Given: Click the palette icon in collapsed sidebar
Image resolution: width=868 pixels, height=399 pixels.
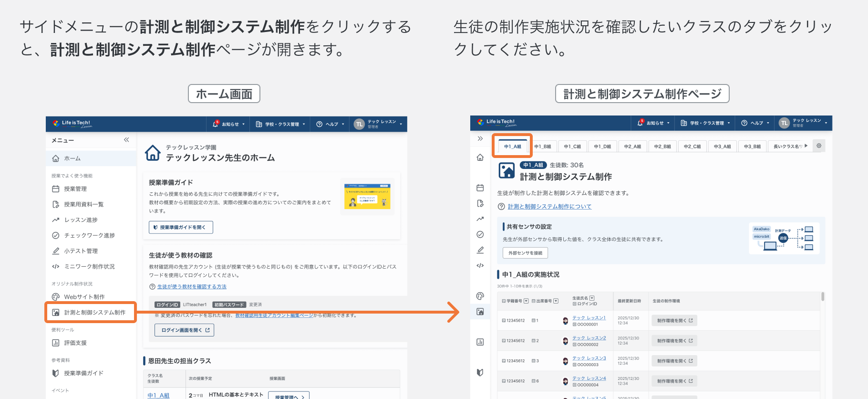Looking at the screenshot, I should click(x=480, y=296).
